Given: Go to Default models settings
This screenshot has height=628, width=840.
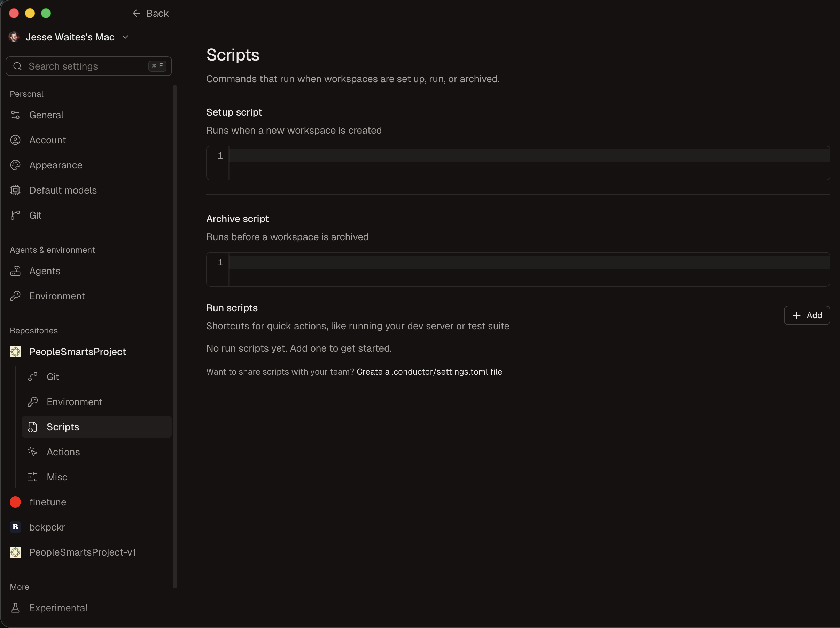Looking at the screenshot, I should point(89,190).
